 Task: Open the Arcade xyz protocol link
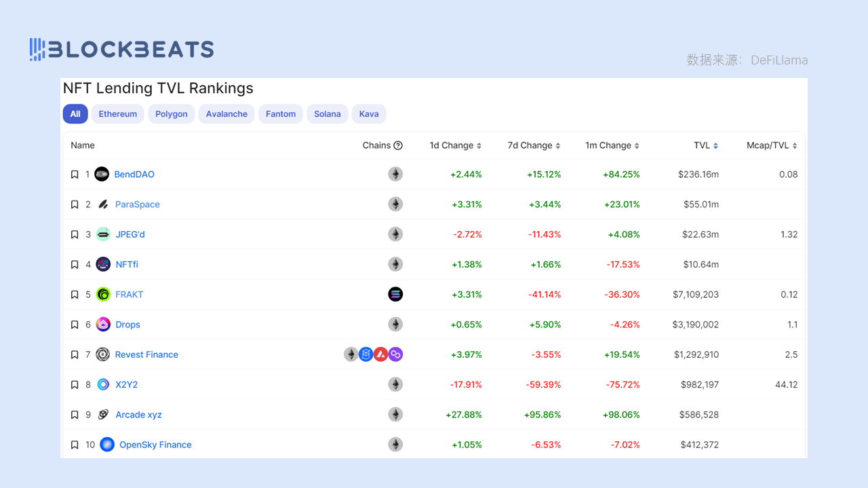(138, 415)
